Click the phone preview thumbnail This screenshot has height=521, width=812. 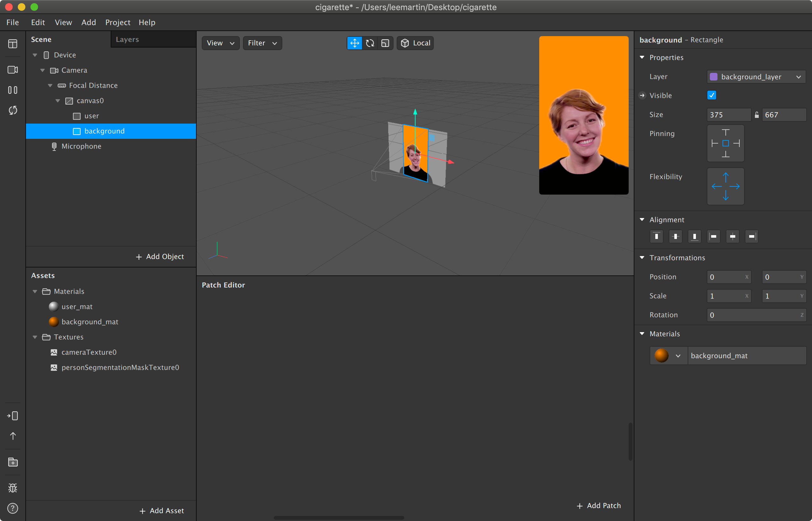point(584,115)
